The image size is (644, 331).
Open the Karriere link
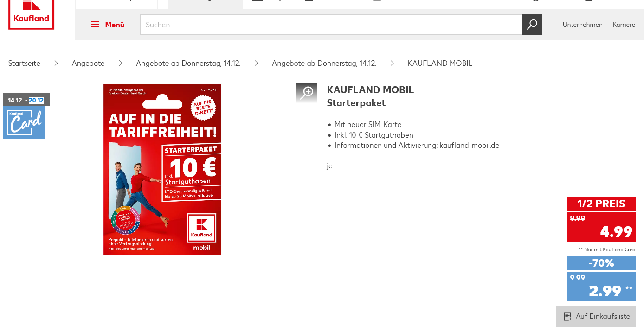(x=624, y=25)
